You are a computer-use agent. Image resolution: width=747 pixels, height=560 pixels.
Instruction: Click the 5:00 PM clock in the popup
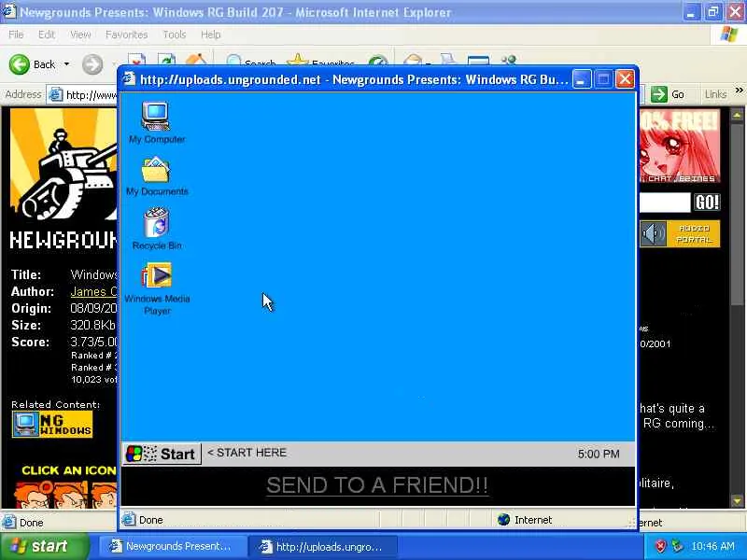[x=599, y=454]
